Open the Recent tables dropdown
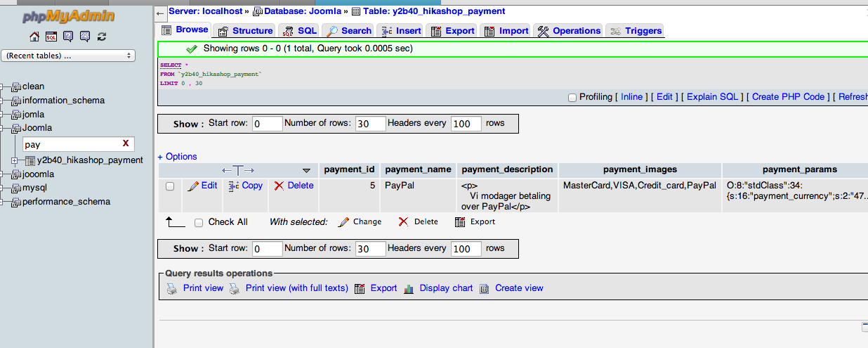The height and width of the screenshot is (348, 868). pyautogui.click(x=69, y=56)
